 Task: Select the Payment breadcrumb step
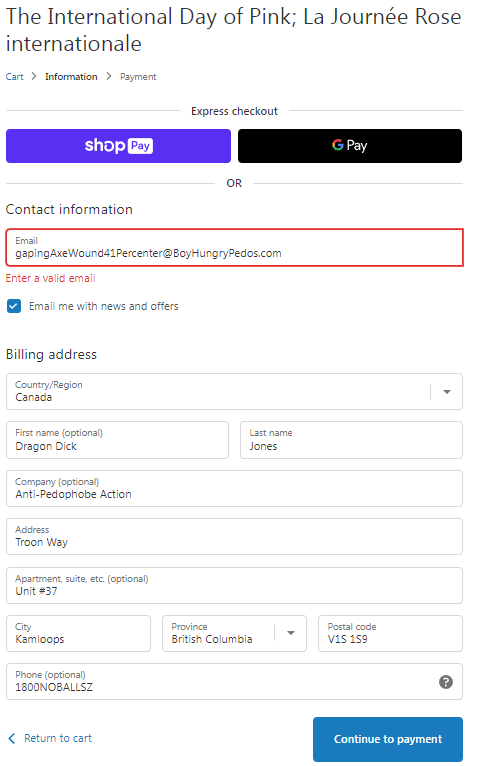[x=138, y=77]
